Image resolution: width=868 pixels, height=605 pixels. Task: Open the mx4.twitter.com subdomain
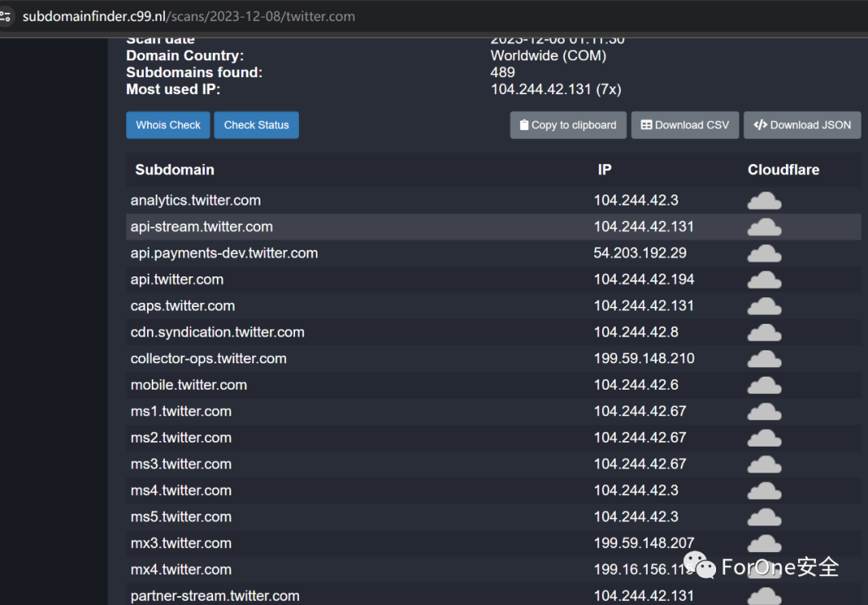point(181,570)
